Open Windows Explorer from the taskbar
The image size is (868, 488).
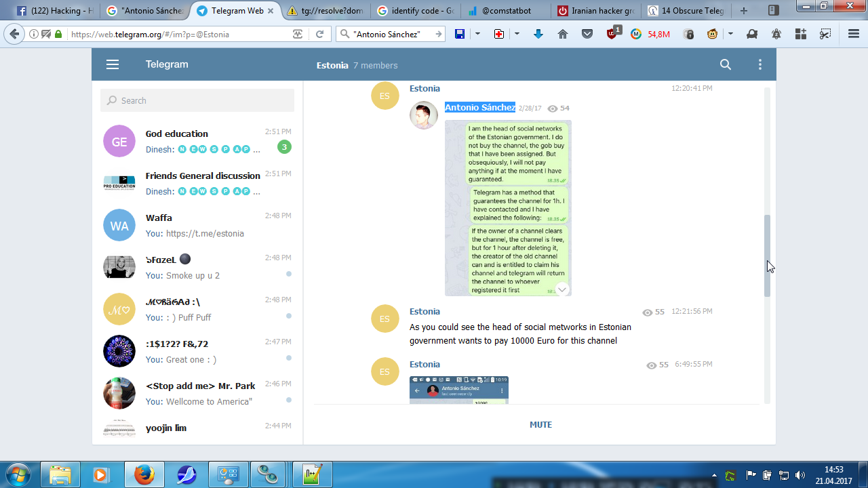tap(60, 474)
